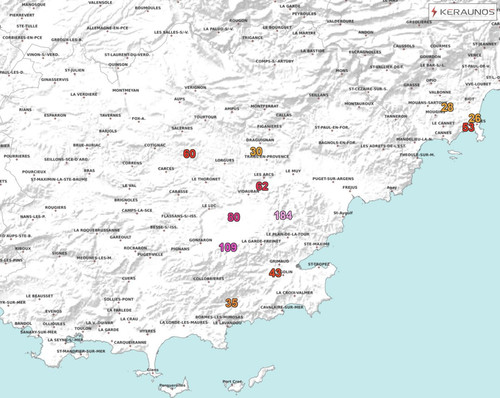
Task: Click the MONTMEYAN label
Action: (x=126, y=91)
